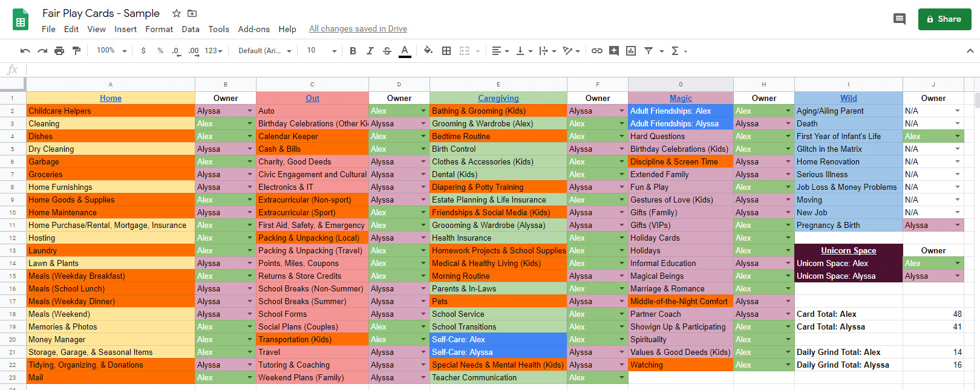
Task: Click the Out header link
Action: (313, 99)
